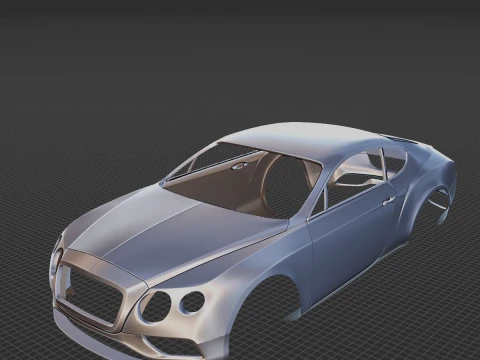
Task: Select the large round headlight opening rim
Action: [155, 307]
